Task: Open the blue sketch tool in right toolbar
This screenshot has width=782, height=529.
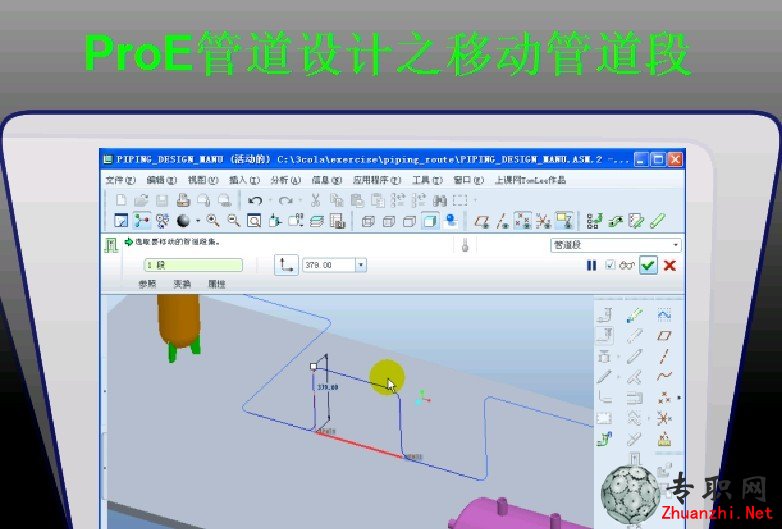Action: (664, 315)
